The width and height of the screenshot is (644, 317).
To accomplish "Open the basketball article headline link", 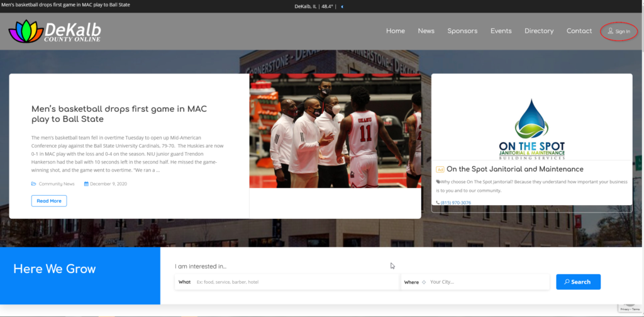I will (119, 114).
